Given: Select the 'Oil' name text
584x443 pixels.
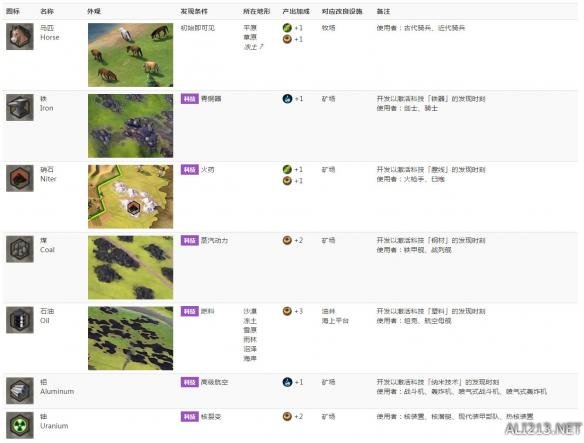Looking at the screenshot, I should click(x=44, y=320).
